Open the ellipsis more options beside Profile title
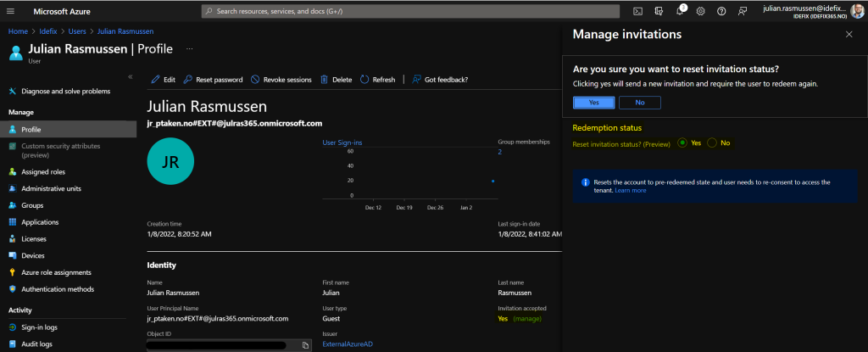 [x=190, y=49]
